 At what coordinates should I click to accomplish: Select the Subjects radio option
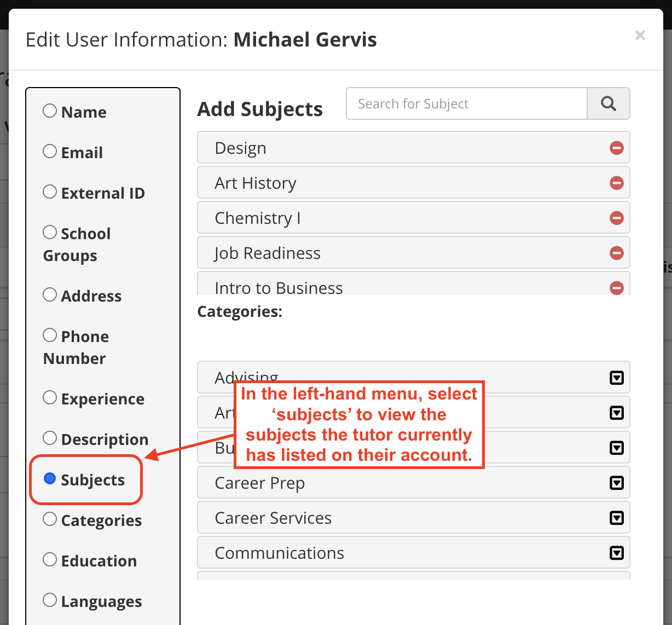[50, 478]
